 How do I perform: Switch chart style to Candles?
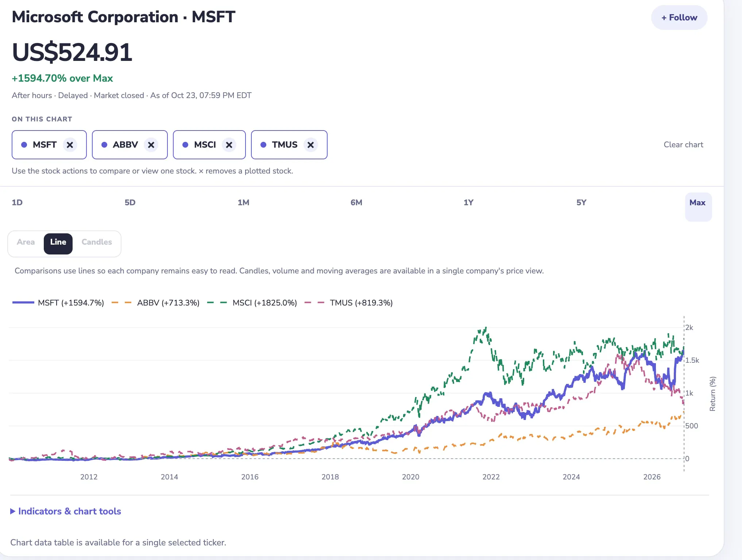click(97, 242)
